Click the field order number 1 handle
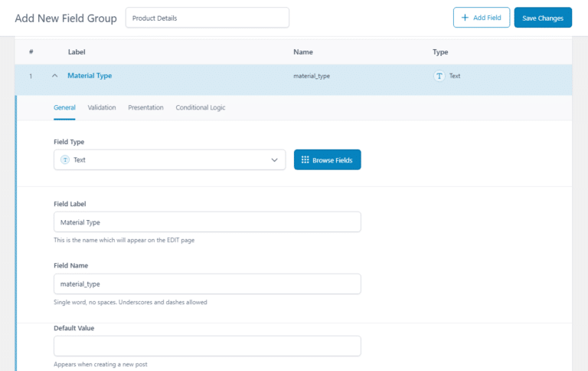Screen dimensions: 588x371 click(31, 77)
